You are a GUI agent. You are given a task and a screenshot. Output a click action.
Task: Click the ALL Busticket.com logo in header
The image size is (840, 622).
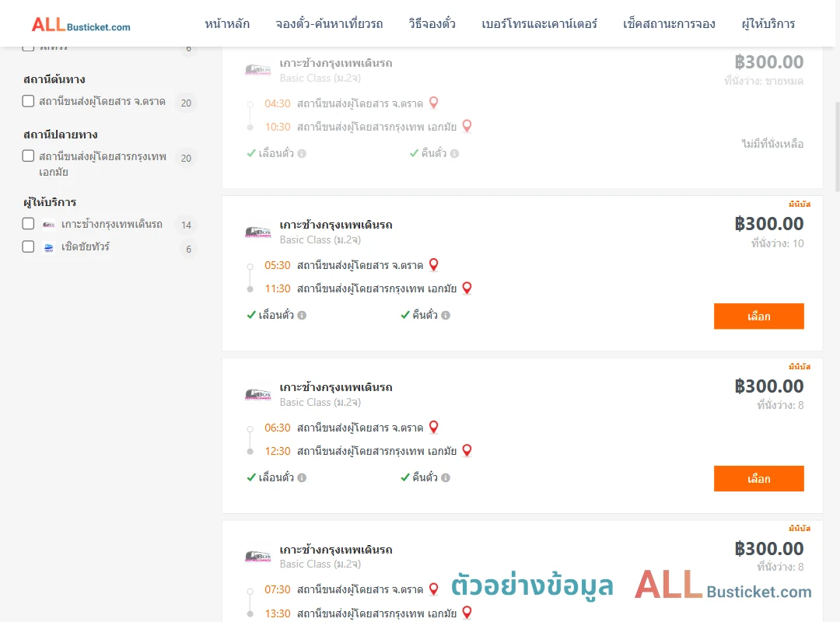tap(81, 24)
